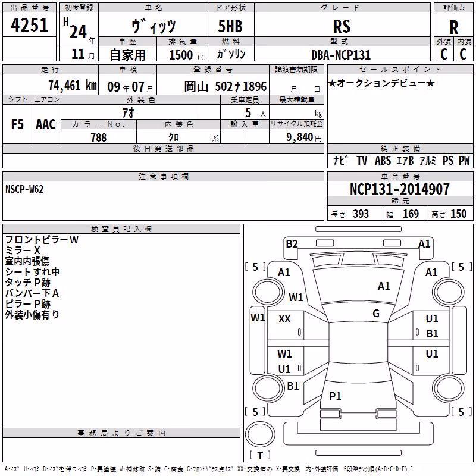Click the B2 damage mark on the front bumper
This screenshot has width=476, height=476.
(292, 244)
